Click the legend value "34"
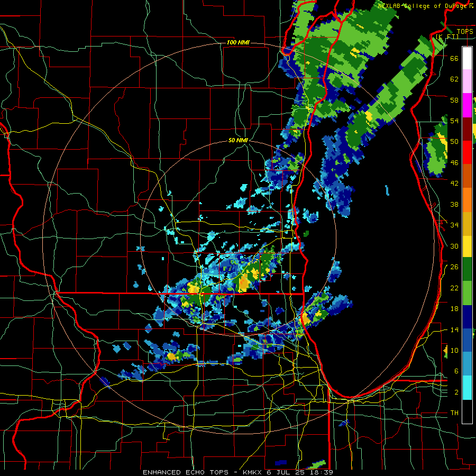This screenshot has height=476, width=476. point(454,225)
